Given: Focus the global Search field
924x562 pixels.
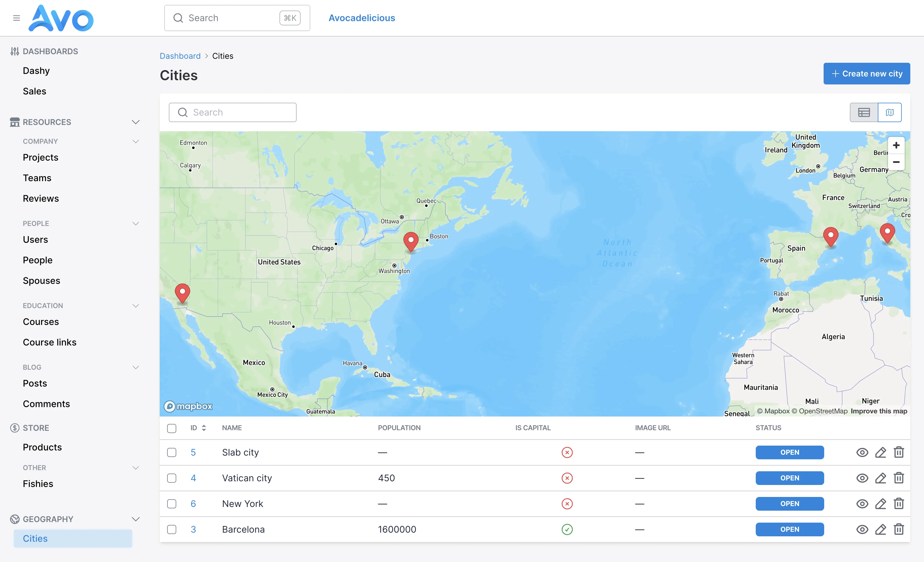Looking at the screenshot, I should point(237,18).
